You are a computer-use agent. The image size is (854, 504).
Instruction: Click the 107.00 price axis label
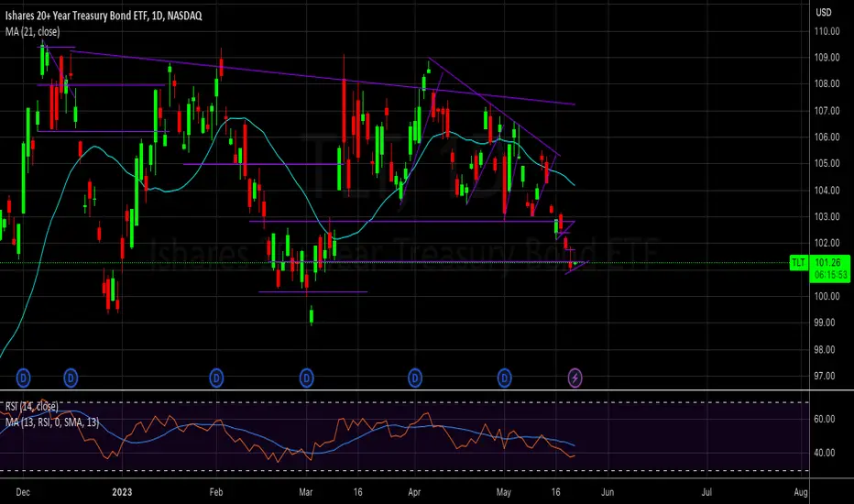827,111
